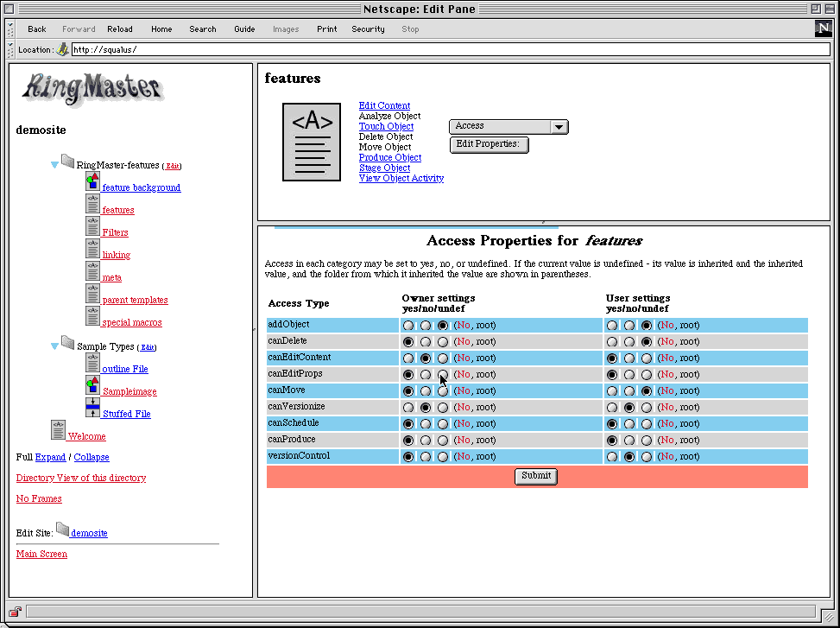Click the Sampleimage icon in tree
The width and height of the screenshot is (840, 628).
[92, 385]
